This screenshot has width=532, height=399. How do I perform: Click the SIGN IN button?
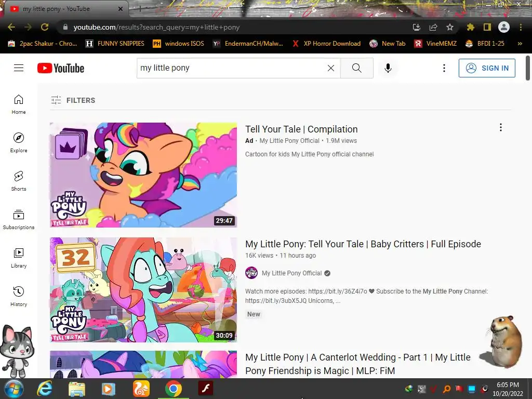487,68
